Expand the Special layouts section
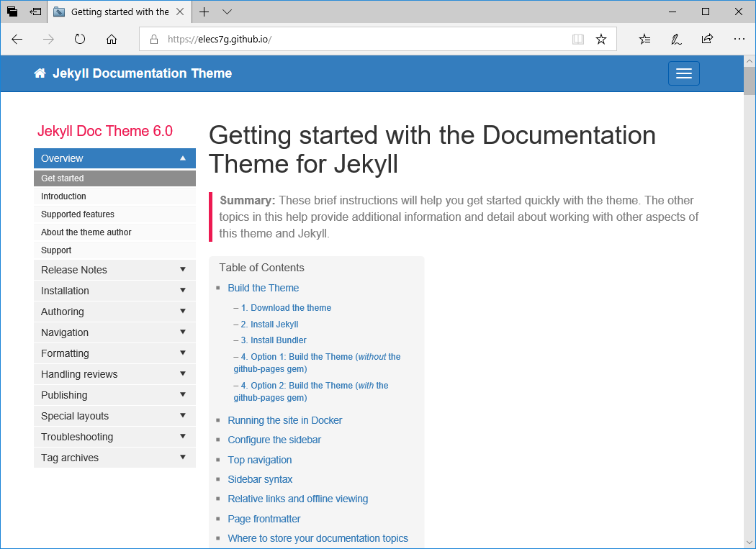The height and width of the screenshot is (549, 756). click(x=114, y=416)
